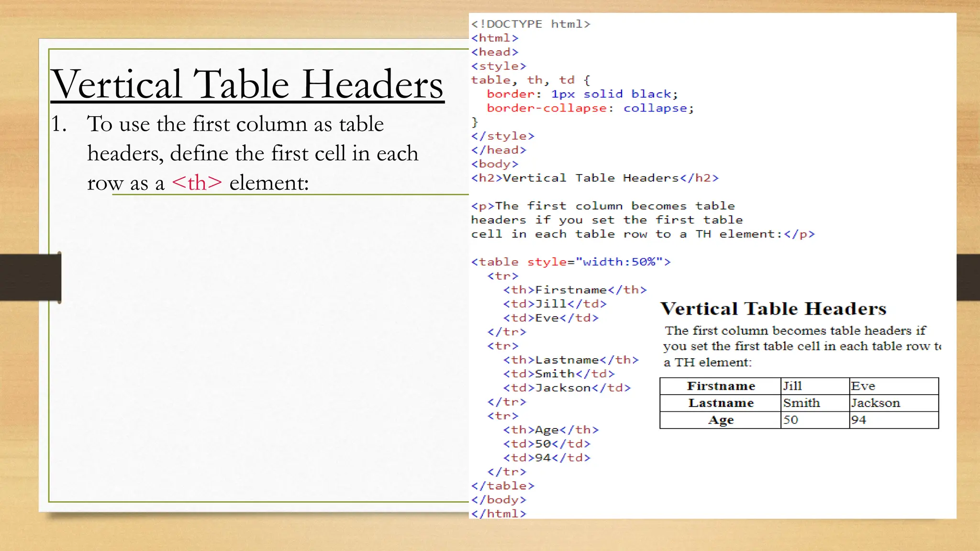
Task: Click the '</table>' closing tag line
Action: [x=502, y=485]
